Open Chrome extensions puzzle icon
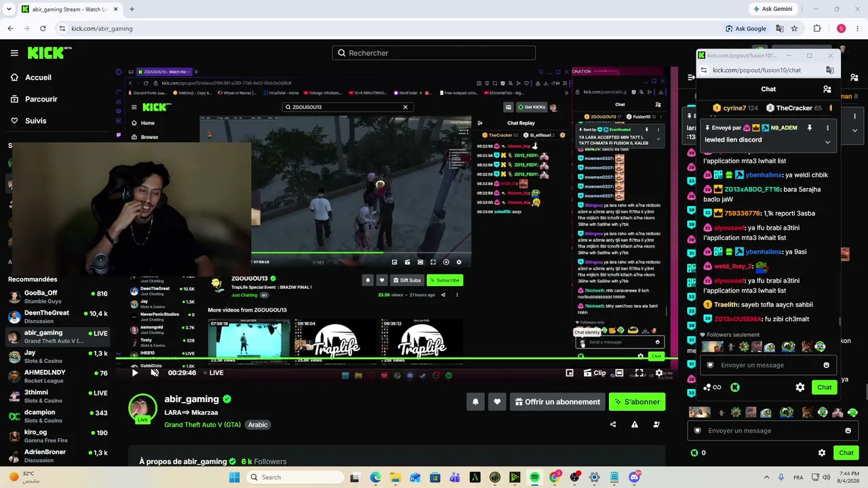This screenshot has width=868, height=488. click(817, 28)
